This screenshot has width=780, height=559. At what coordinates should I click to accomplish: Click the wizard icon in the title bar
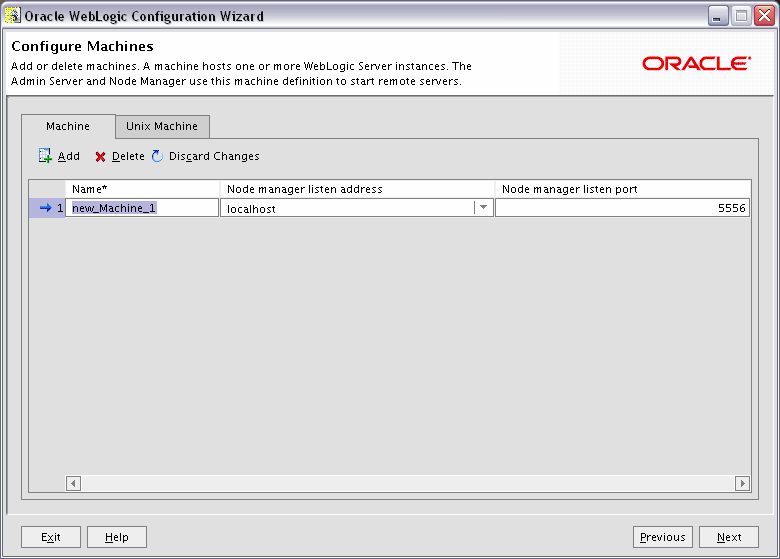pos(12,15)
